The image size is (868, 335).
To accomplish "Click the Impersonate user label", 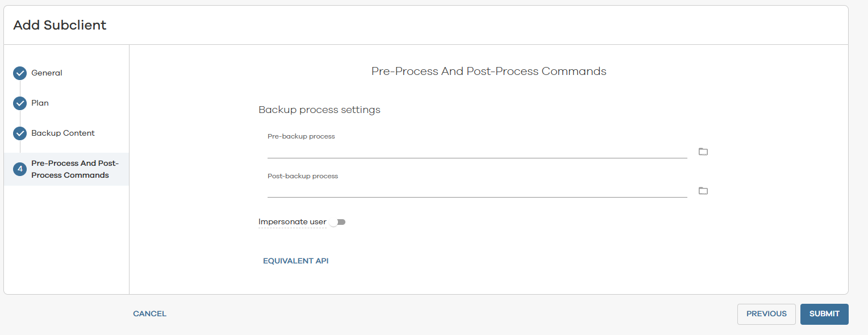I will (x=292, y=222).
